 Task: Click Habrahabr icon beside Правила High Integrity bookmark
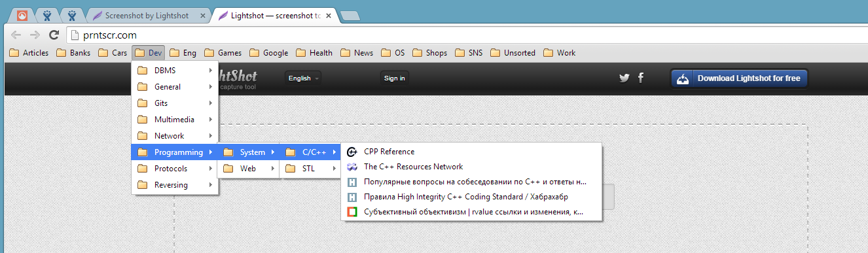click(x=352, y=197)
